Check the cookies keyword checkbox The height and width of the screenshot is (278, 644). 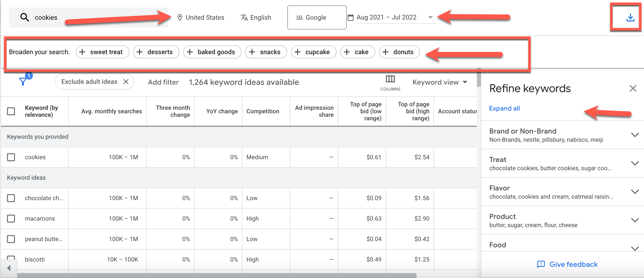pyautogui.click(x=11, y=157)
